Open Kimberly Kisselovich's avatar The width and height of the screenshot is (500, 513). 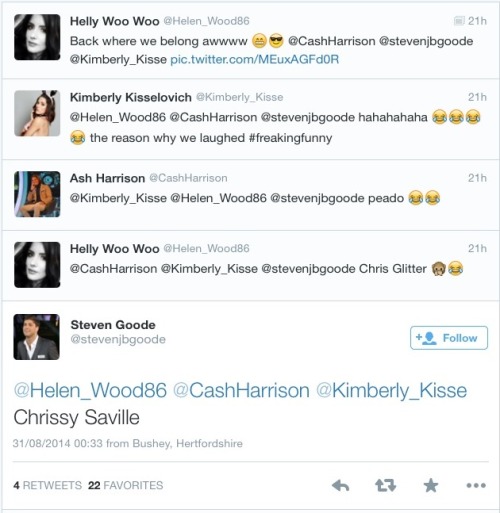(37, 113)
